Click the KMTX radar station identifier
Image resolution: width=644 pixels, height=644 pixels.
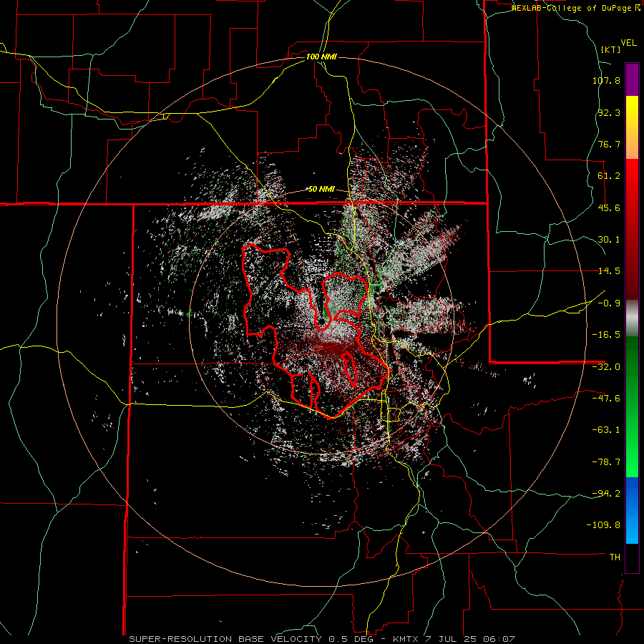click(x=406, y=639)
